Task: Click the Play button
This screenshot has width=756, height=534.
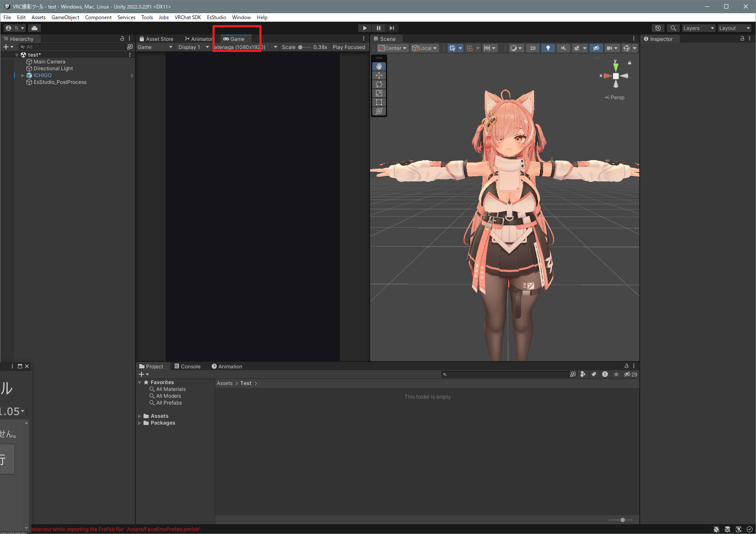Action: pos(365,28)
